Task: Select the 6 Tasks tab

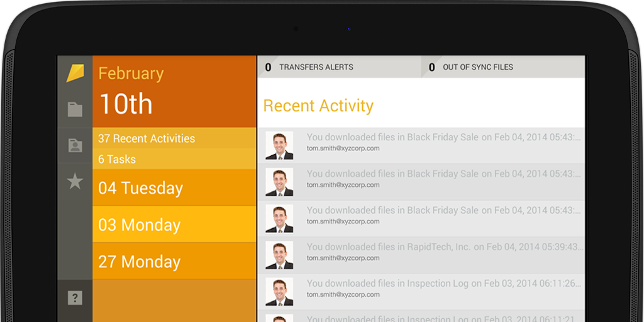Action: [174, 159]
